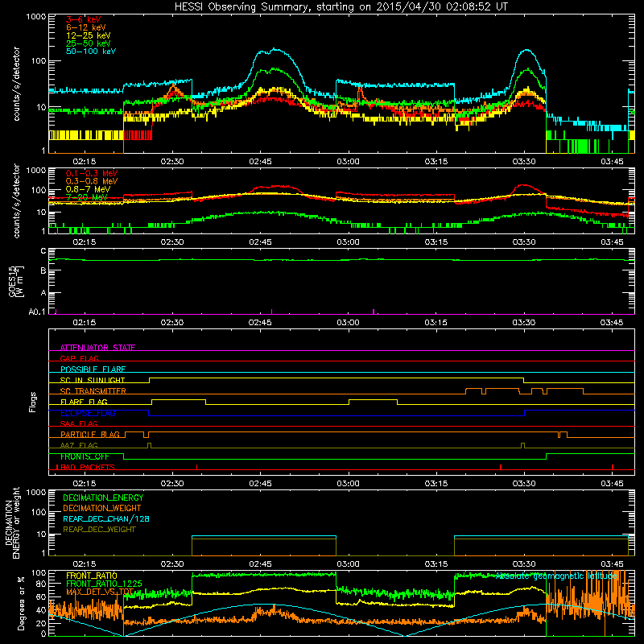Select the 0.1-0.3 MeV legend label

pyautogui.click(x=92, y=173)
